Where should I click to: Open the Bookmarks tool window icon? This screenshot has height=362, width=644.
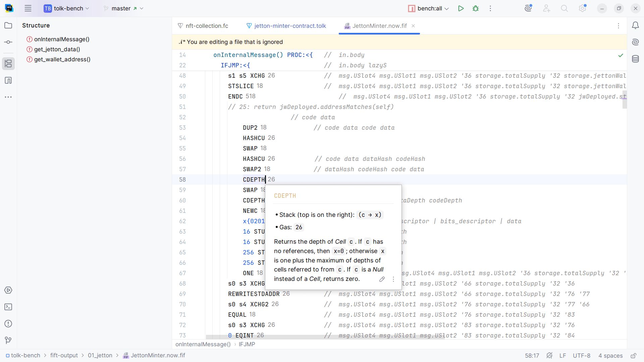(8, 80)
